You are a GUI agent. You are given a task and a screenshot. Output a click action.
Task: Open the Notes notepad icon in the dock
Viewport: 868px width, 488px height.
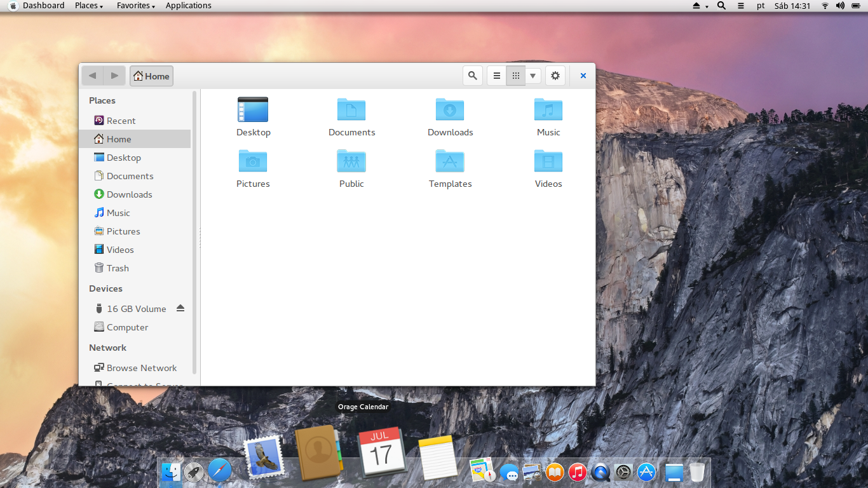tap(438, 457)
